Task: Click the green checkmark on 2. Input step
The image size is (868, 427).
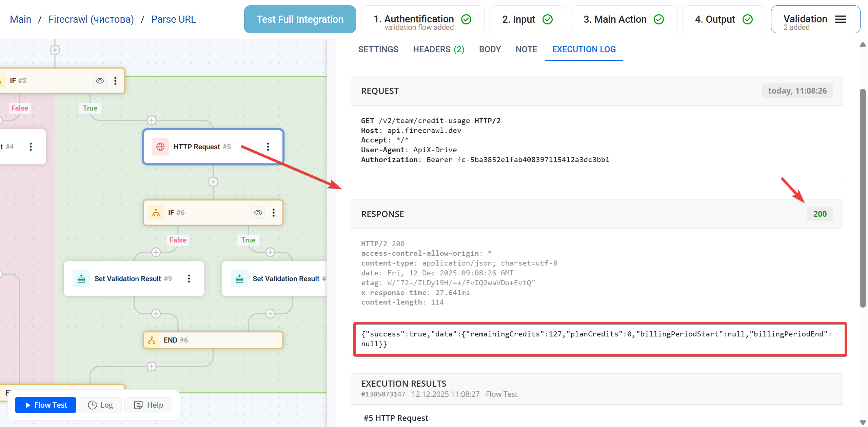Action: [547, 19]
